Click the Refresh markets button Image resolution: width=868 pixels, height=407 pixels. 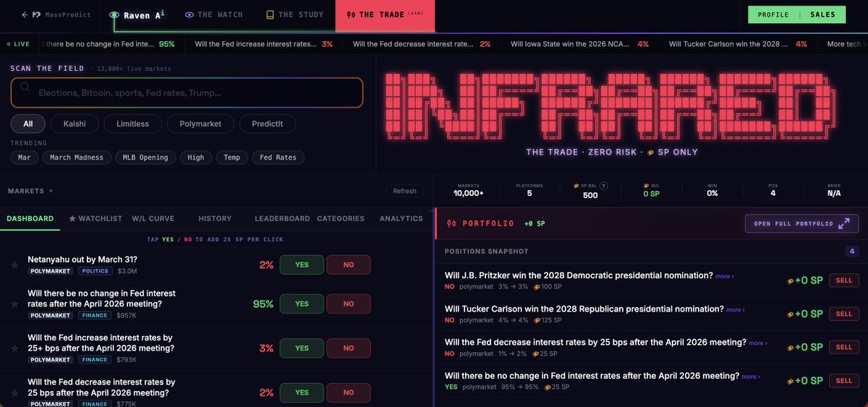tap(405, 191)
